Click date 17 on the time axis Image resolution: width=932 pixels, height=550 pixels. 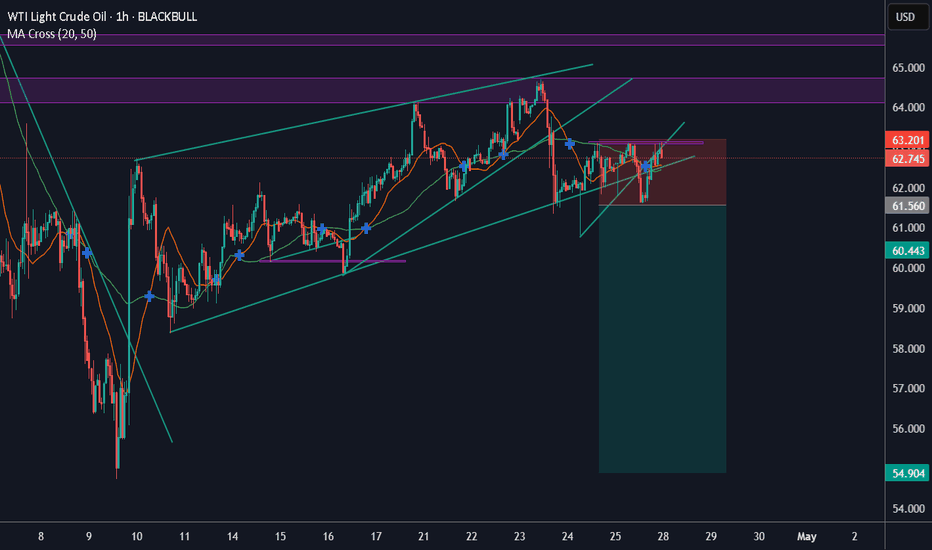coord(376,536)
